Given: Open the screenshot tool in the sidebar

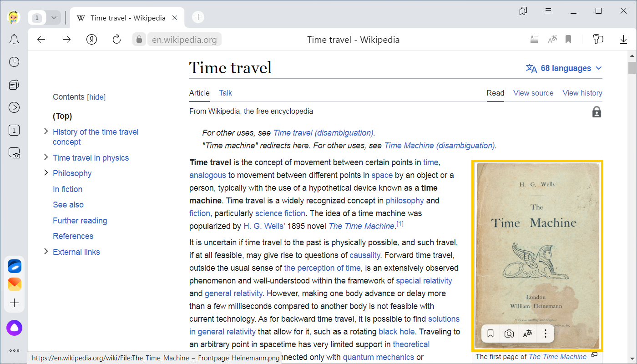Looking at the screenshot, I should click(14, 153).
